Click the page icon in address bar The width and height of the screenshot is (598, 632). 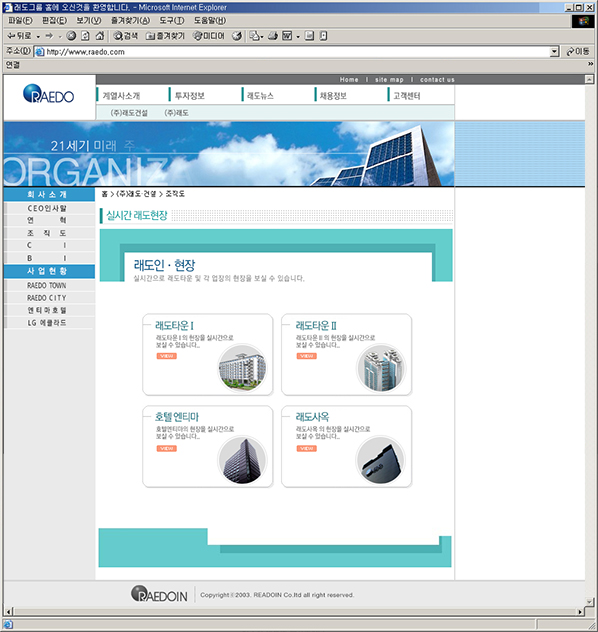click(x=39, y=52)
